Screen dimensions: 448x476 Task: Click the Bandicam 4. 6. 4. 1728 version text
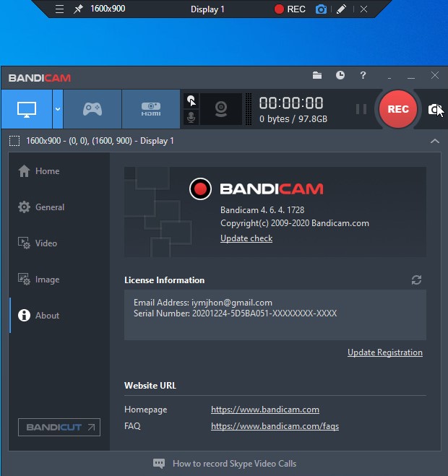tap(262, 209)
